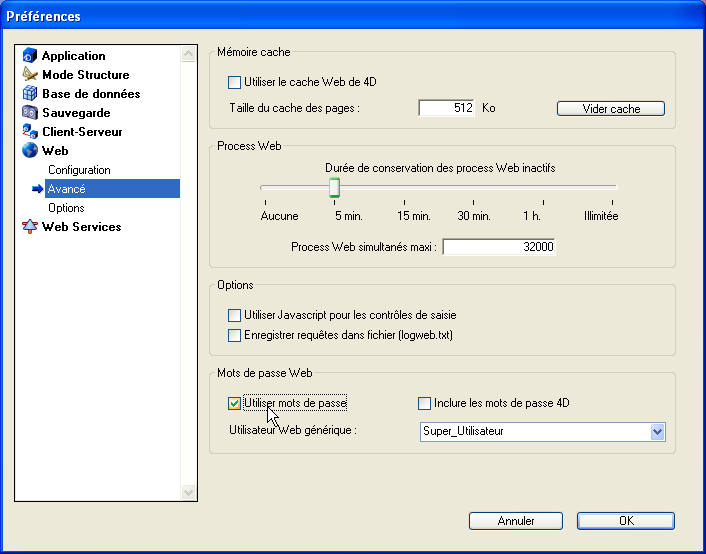Image resolution: width=706 pixels, height=554 pixels.
Task: Toggle Inclure les mots de passe 4D
Action: [x=424, y=404]
